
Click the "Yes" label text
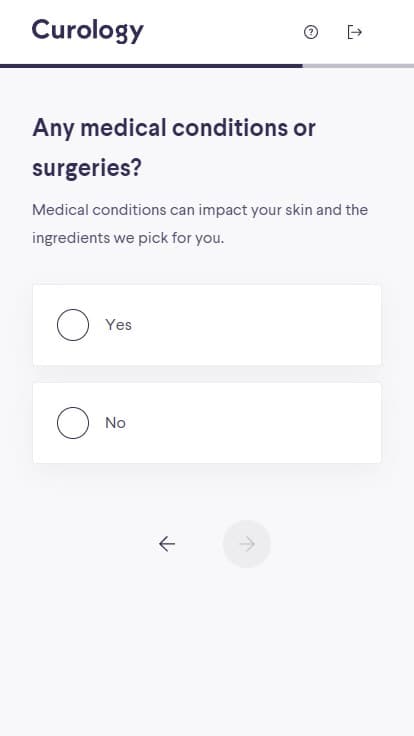point(118,325)
